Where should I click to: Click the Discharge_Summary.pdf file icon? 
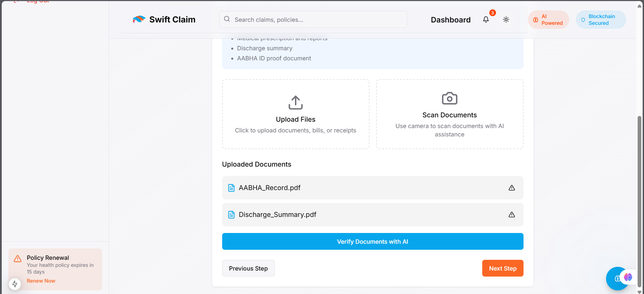pos(231,215)
